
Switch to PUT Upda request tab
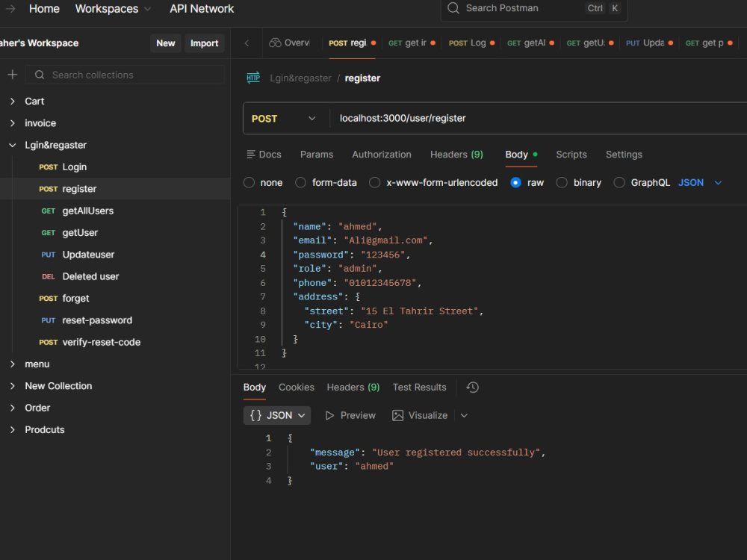tap(649, 43)
